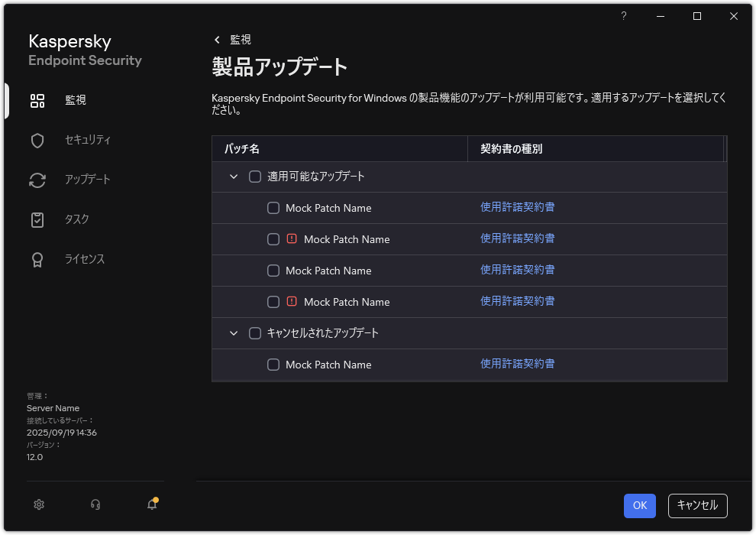Click the support headset icon

tap(95, 504)
